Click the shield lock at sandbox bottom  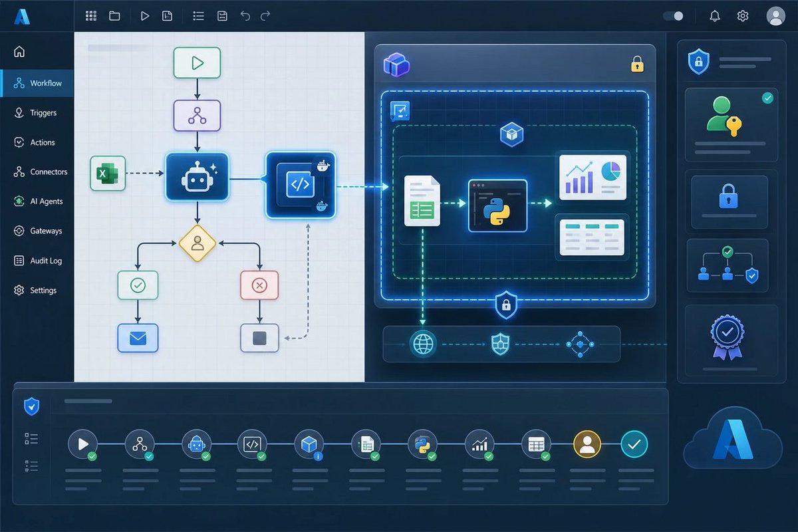pyautogui.click(x=506, y=305)
